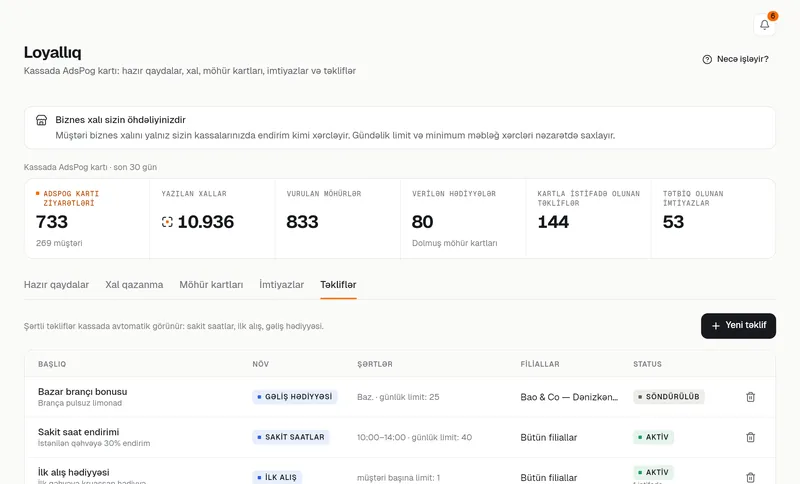Go to the İmtiyazlar tab
800x484 pixels.
point(282,285)
